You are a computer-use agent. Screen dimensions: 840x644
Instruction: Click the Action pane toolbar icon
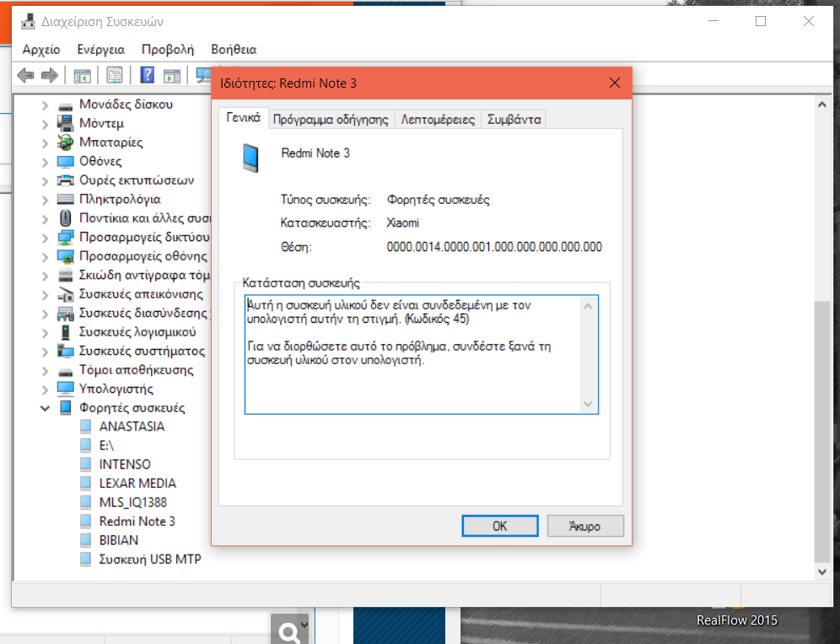(172, 76)
